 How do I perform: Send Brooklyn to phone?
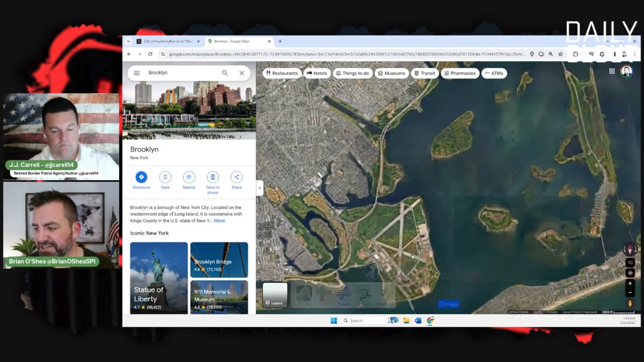213,183
